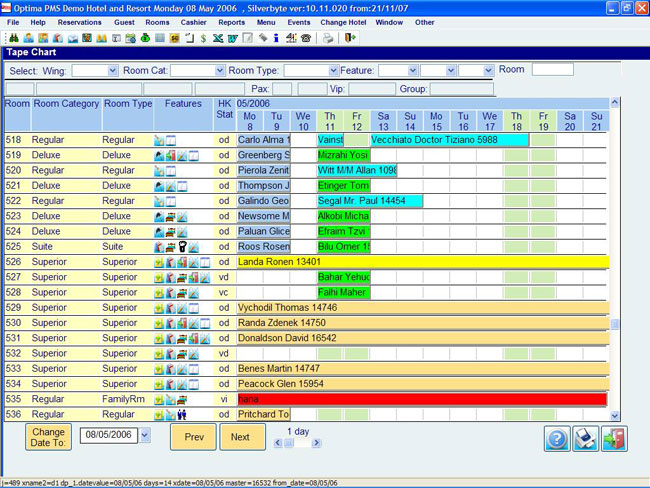Click the telephone icon in toolbar
Image resolution: width=650 pixels, height=488 pixels.
tap(306, 38)
